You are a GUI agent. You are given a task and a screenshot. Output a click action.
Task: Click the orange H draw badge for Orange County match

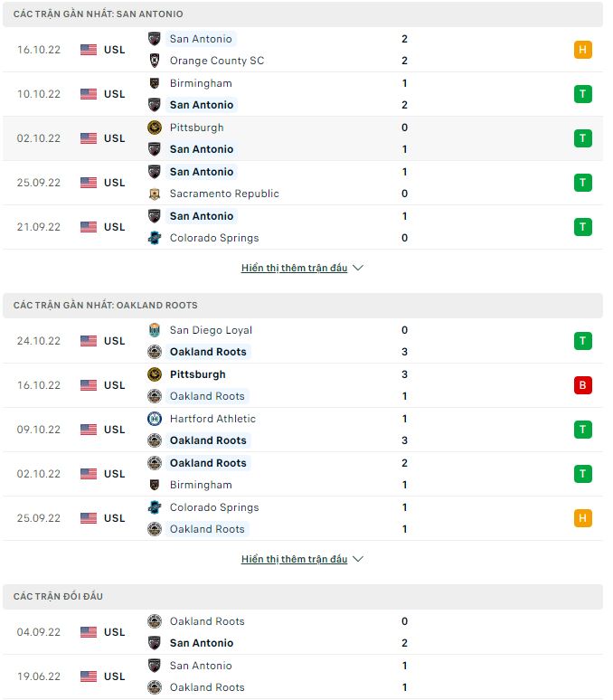(x=583, y=50)
